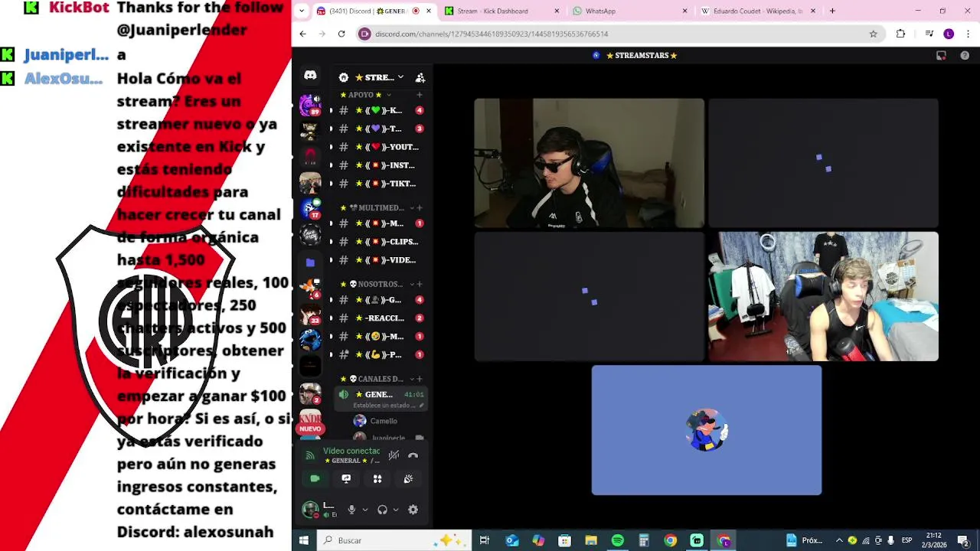Image resolution: width=980 pixels, height=551 pixels.
Task: Switch to Stream - Kick Dashboard tab
Action: tap(501, 11)
